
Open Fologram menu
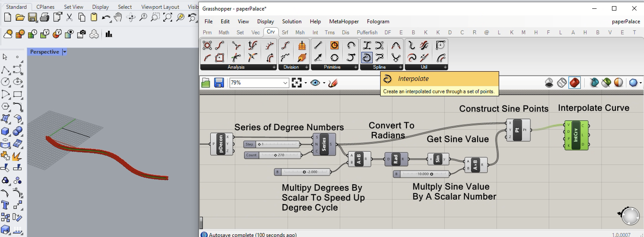click(378, 22)
